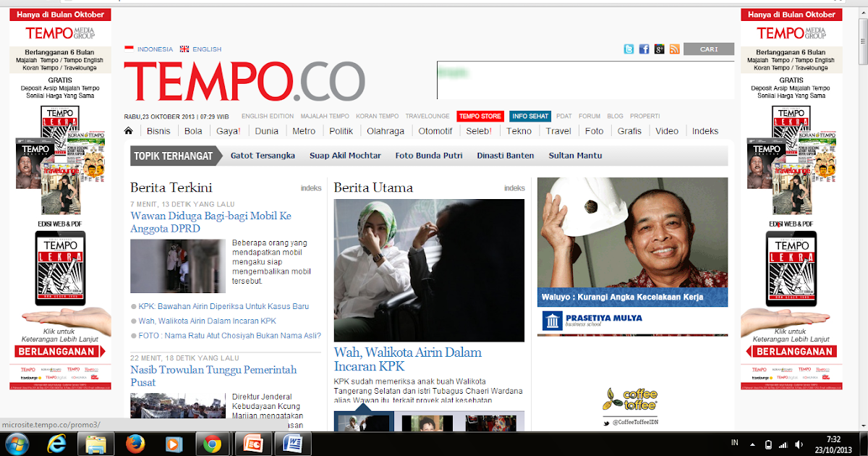Screen dimensions: 868x456
Task: Click the Indonesia flag icon
Action: 129,49
